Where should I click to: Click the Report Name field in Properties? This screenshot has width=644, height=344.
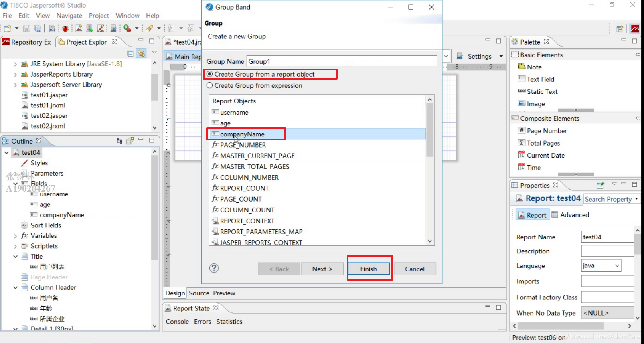pyautogui.click(x=608, y=237)
